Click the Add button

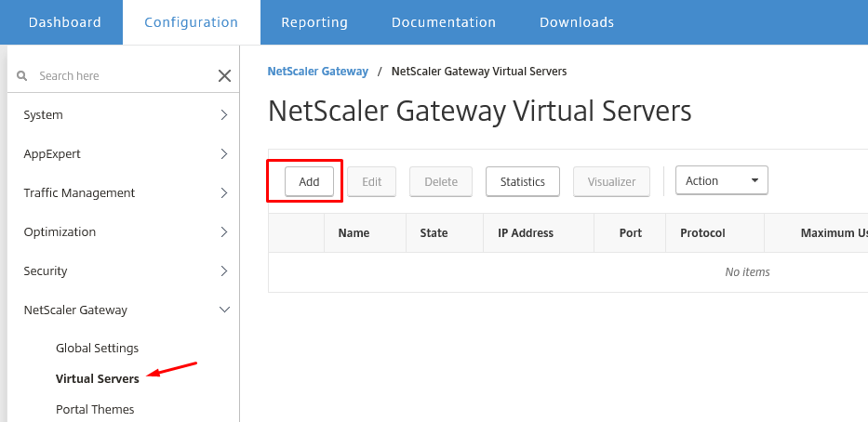click(310, 181)
